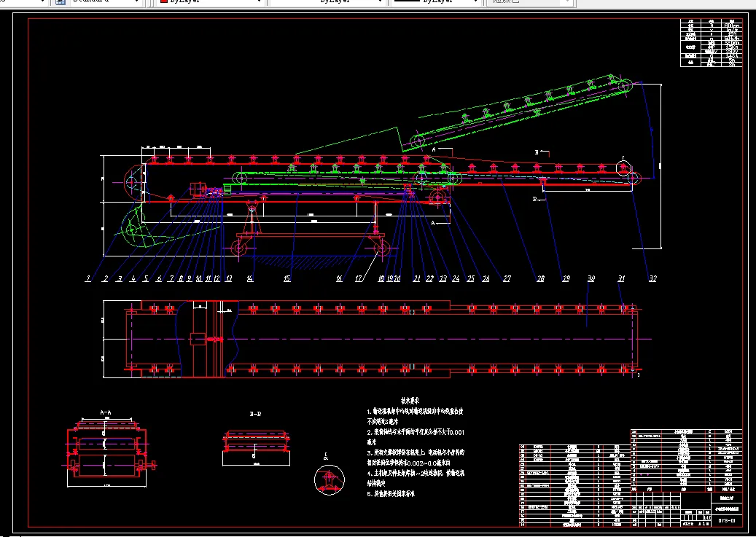Screen dimensions: 756x537
Task: Select part number label 23
Action: [443, 278]
